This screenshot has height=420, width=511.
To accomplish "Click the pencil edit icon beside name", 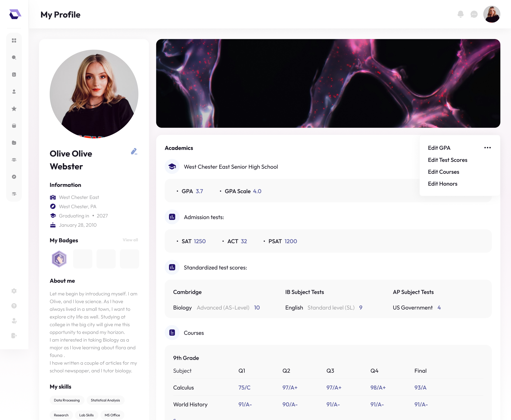I will point(134,151).
